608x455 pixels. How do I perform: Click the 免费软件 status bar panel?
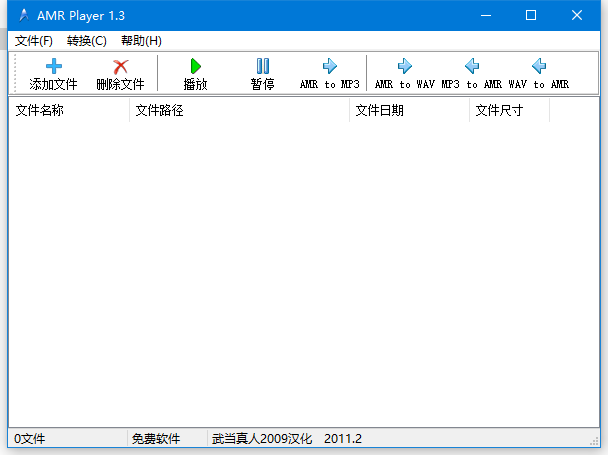pos(165,439)
